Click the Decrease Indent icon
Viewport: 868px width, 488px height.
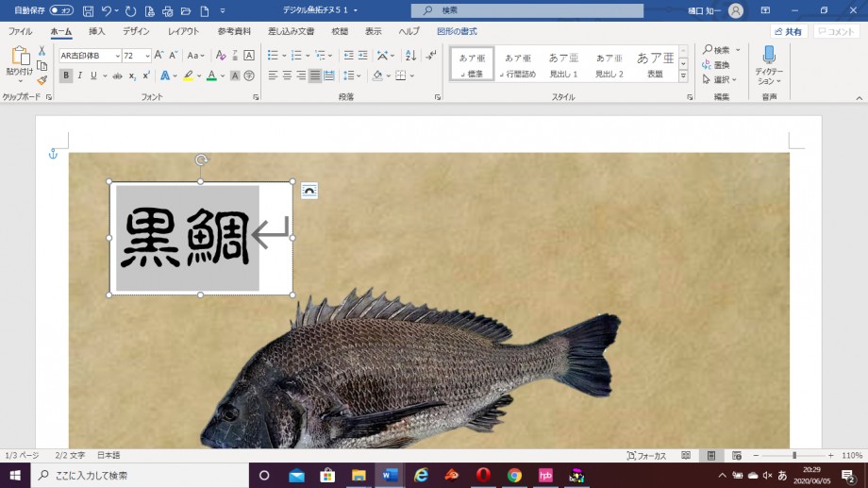[348, 56]
